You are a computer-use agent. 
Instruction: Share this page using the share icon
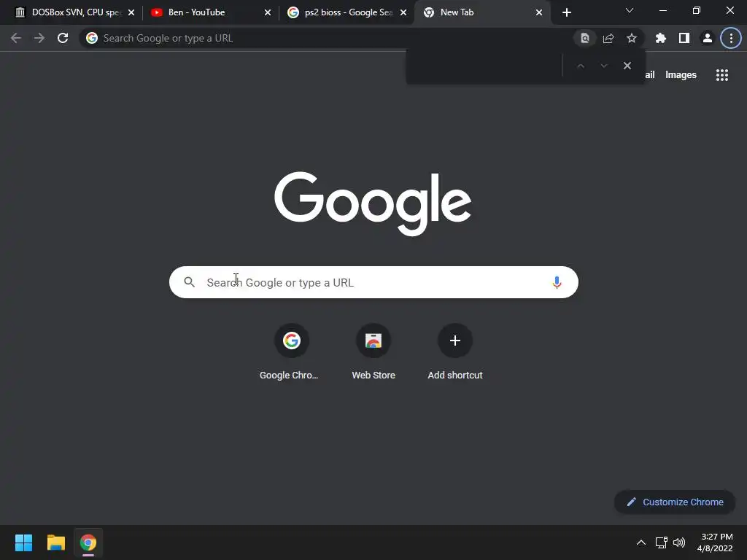click(x=608, y=38)
